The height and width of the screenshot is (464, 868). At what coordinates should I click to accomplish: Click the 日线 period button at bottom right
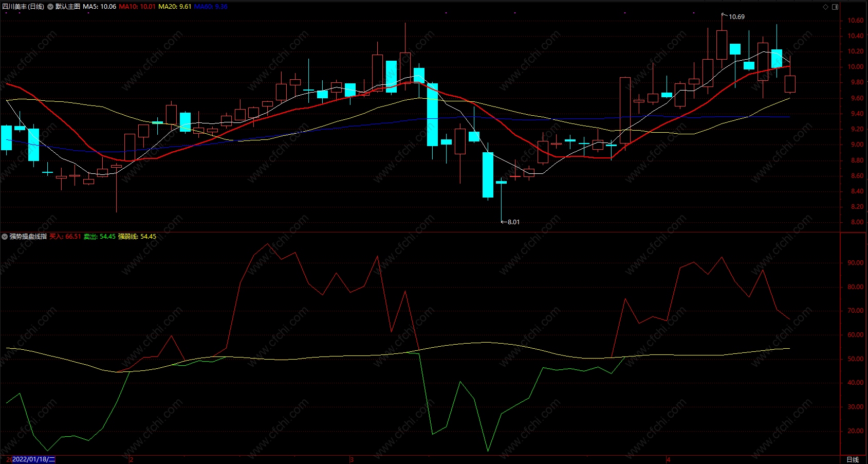click(853, 459)
